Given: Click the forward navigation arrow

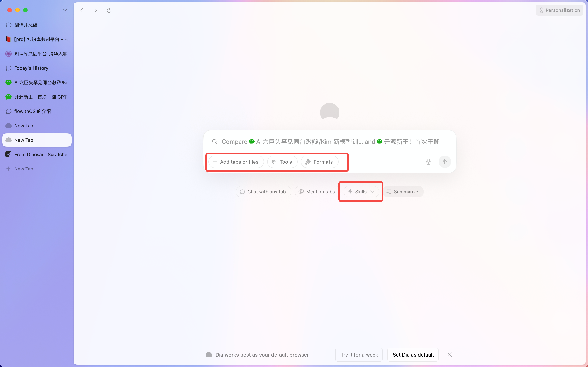Looking at the screenshot, I should pos(96,10).
